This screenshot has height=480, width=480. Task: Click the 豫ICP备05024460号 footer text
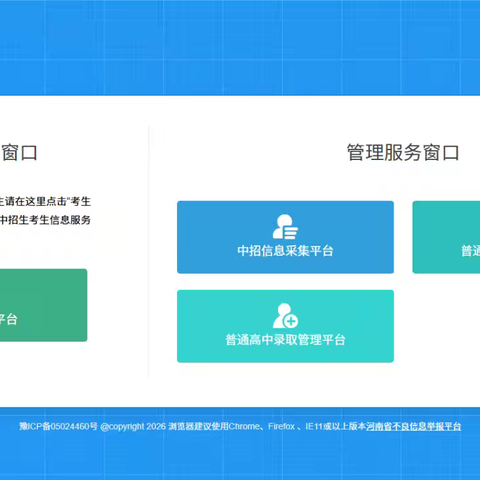[58, 426]
